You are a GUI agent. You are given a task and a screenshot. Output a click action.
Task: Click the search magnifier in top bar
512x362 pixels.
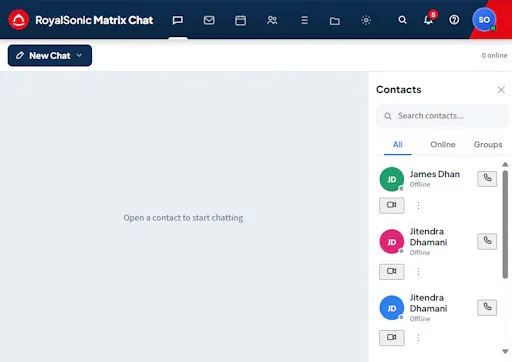[402, 20]
